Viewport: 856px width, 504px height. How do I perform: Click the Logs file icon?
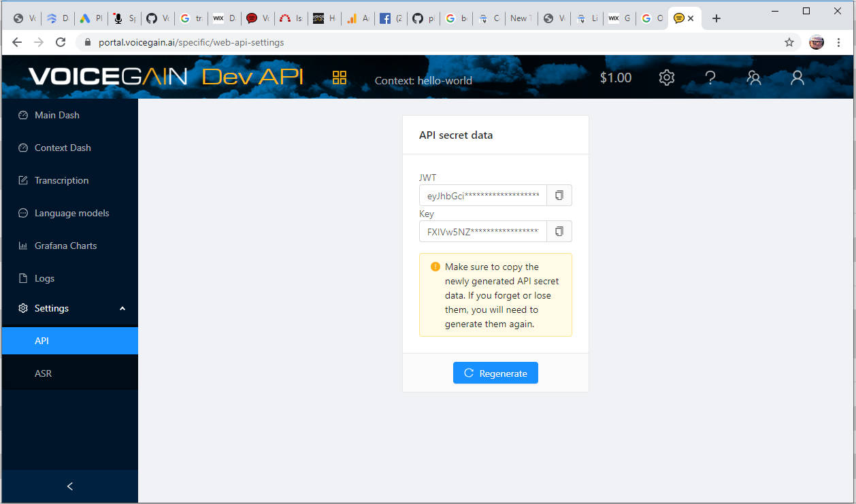tap(22, 278)
